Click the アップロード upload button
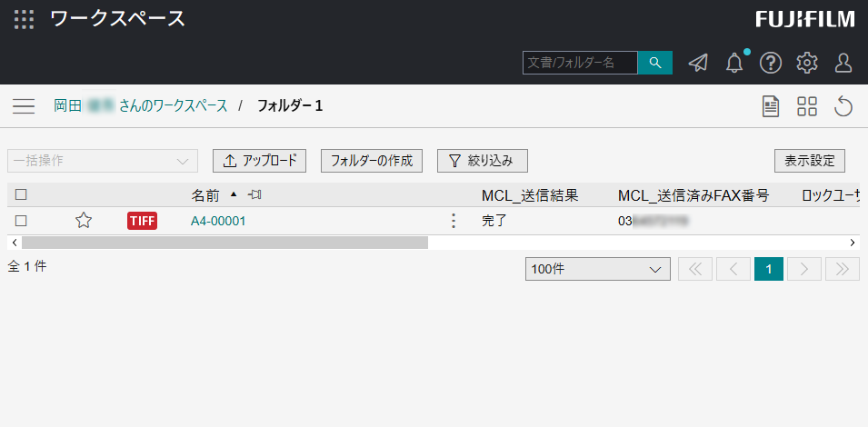The image size is (868, 427). coord(259,161)
